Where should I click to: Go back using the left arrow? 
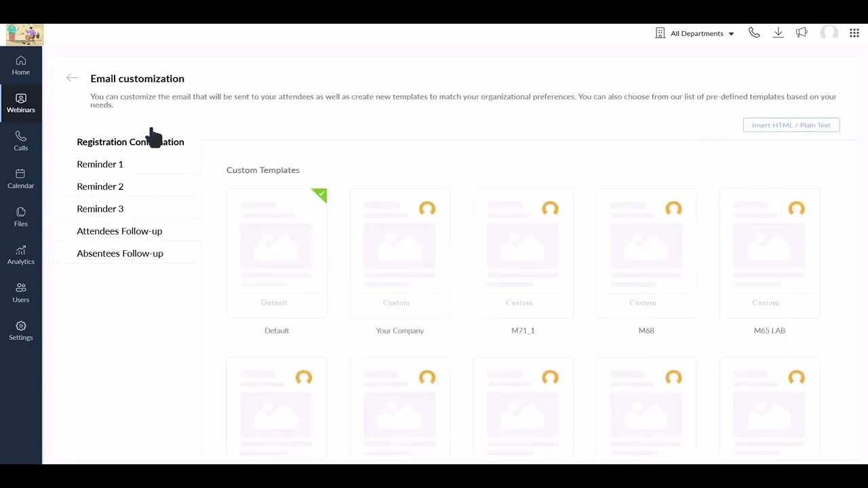[x=72, y=78]
